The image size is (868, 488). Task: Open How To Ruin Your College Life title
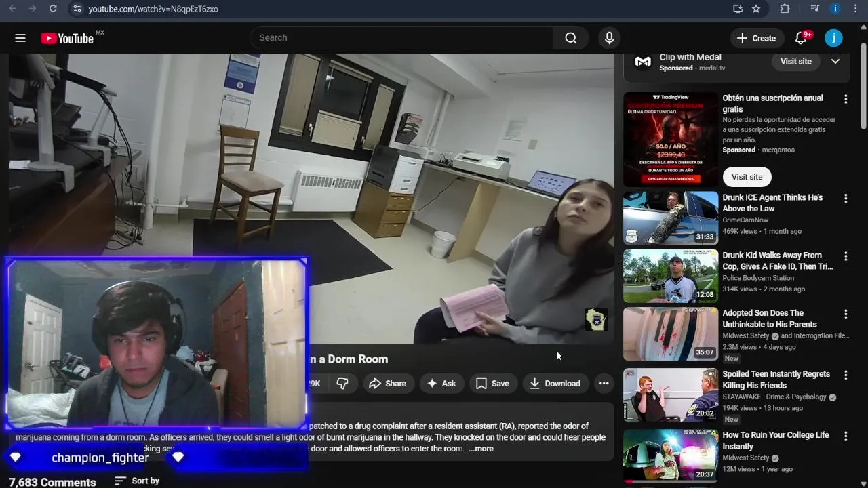(776, 441)
